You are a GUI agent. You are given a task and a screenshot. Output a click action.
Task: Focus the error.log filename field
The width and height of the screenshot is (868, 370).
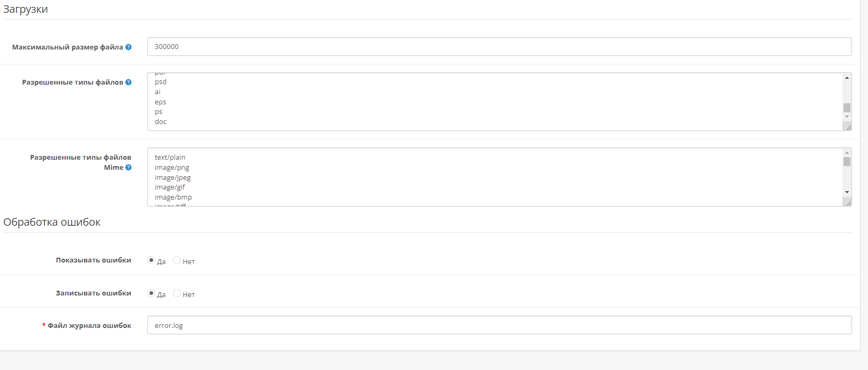[499, 325]
